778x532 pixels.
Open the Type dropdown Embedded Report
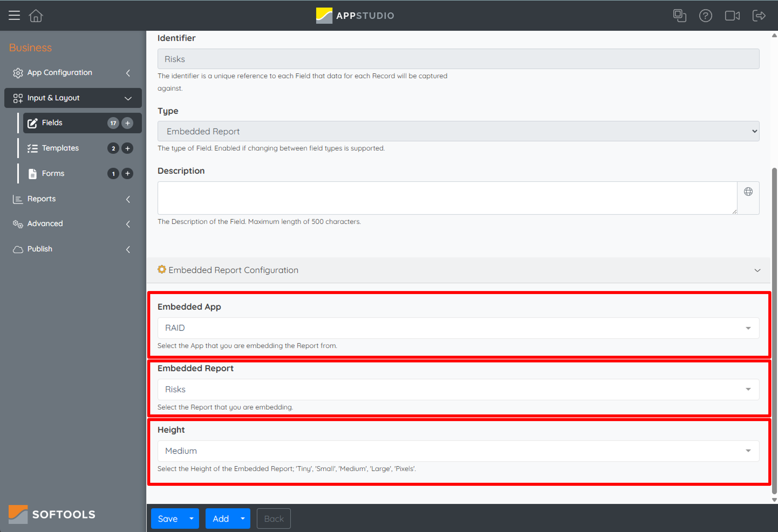[x=458, y=131]
